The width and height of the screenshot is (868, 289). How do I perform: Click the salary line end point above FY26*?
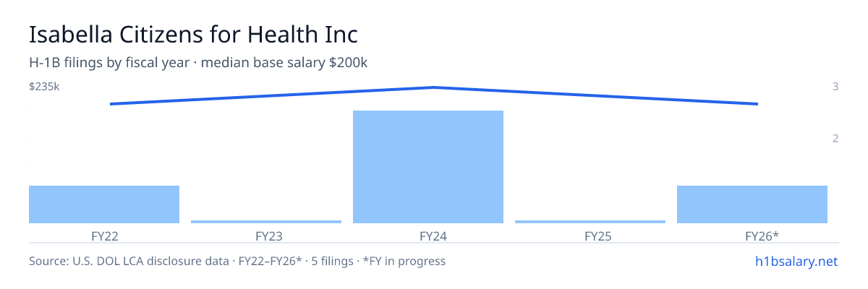point(757,104)
